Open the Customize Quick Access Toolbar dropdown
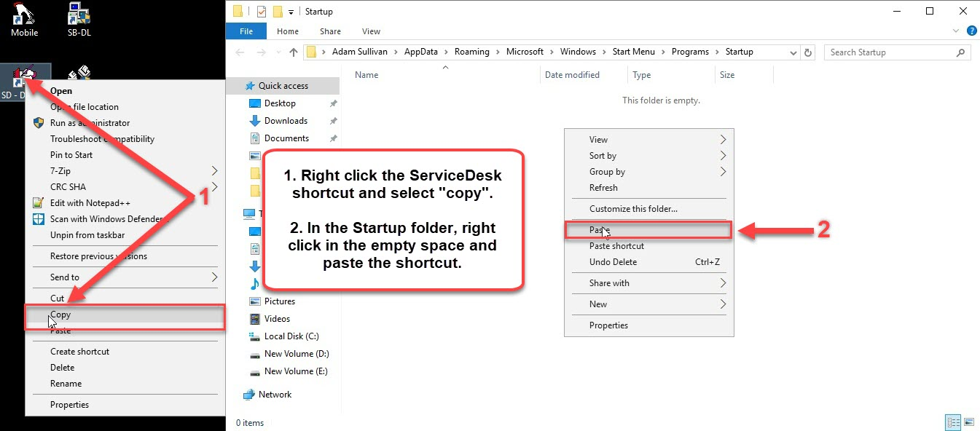 (x=291, y=12)
